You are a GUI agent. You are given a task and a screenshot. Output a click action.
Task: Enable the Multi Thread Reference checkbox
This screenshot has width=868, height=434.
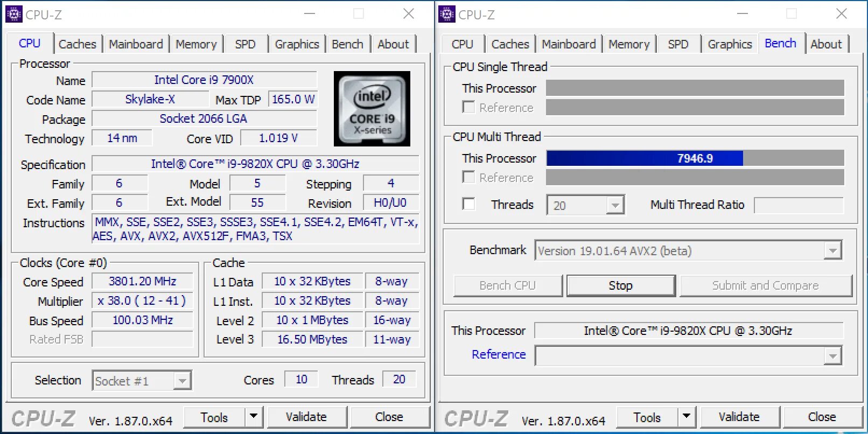point(469,177)
